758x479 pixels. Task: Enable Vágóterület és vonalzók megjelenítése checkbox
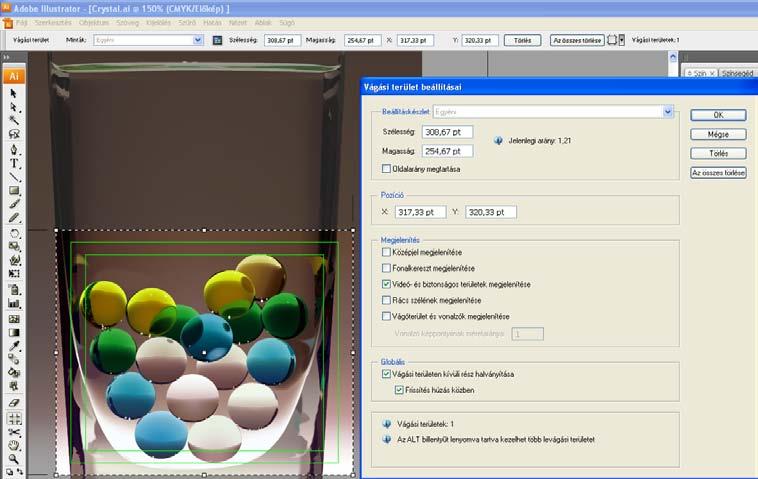[386, 316]
